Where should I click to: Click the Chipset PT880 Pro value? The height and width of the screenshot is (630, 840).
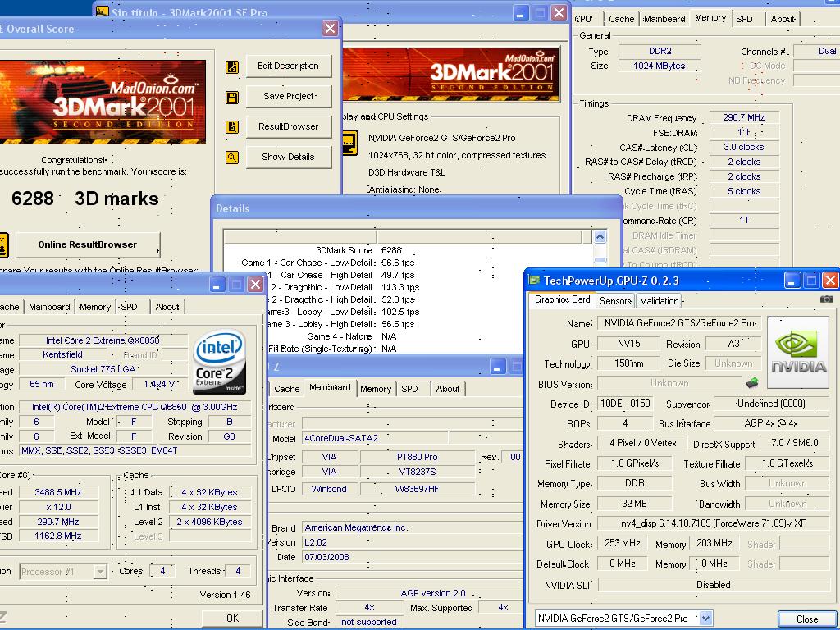(x=418, y=457)
